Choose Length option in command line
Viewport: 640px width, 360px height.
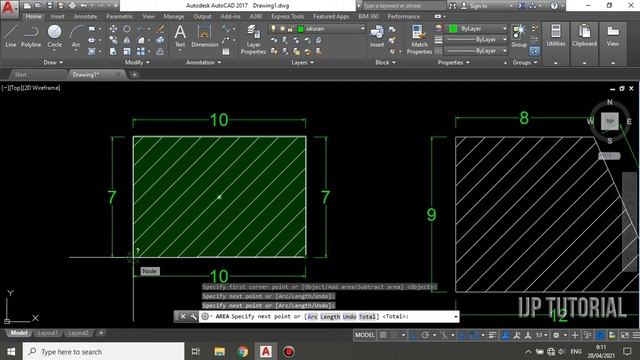pos(330,317)
